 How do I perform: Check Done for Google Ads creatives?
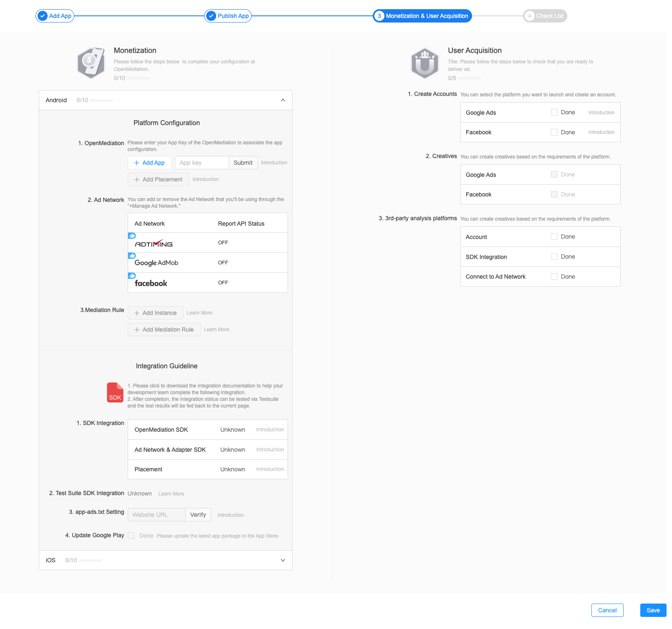[x=554, y=174]
